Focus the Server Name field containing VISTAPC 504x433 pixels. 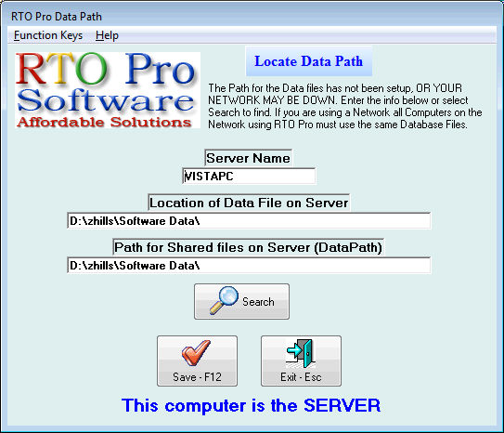click(x=249, y=176)
